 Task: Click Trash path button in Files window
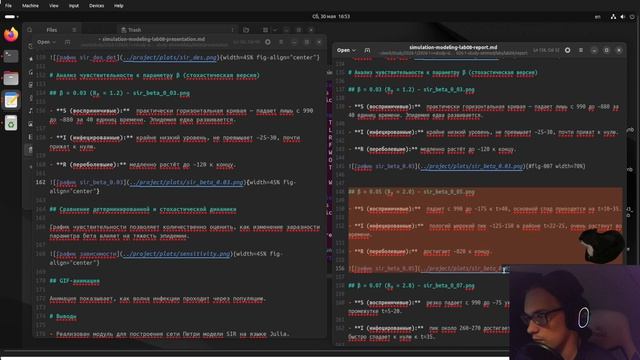[x=131, y=30]
